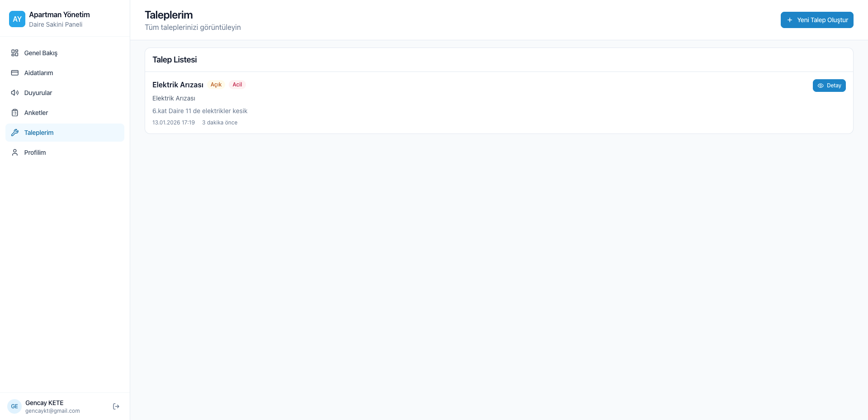Click the Taleplerim wrench icon
This screenshot has height=420, width=868.
click(15, 133)
